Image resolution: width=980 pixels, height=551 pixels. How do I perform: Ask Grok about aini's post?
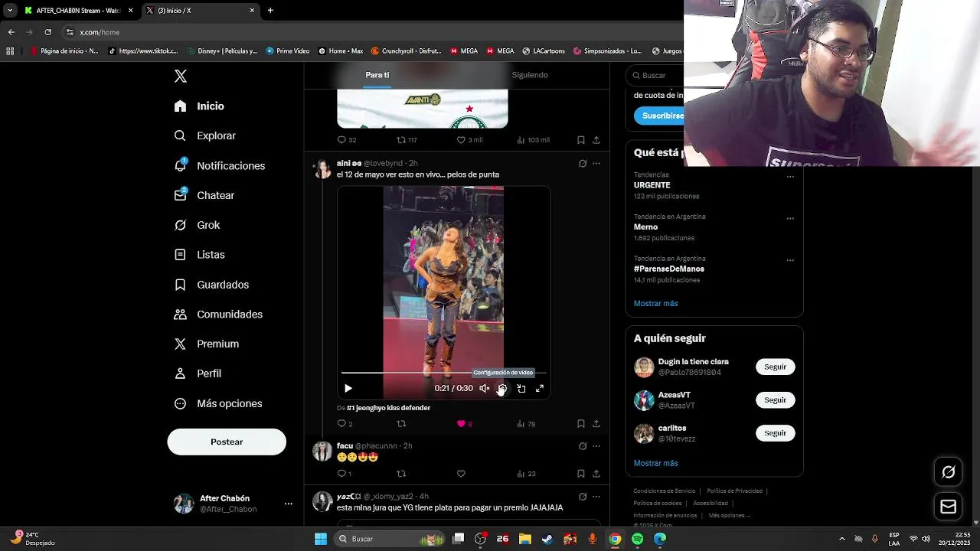pos(583,163)
